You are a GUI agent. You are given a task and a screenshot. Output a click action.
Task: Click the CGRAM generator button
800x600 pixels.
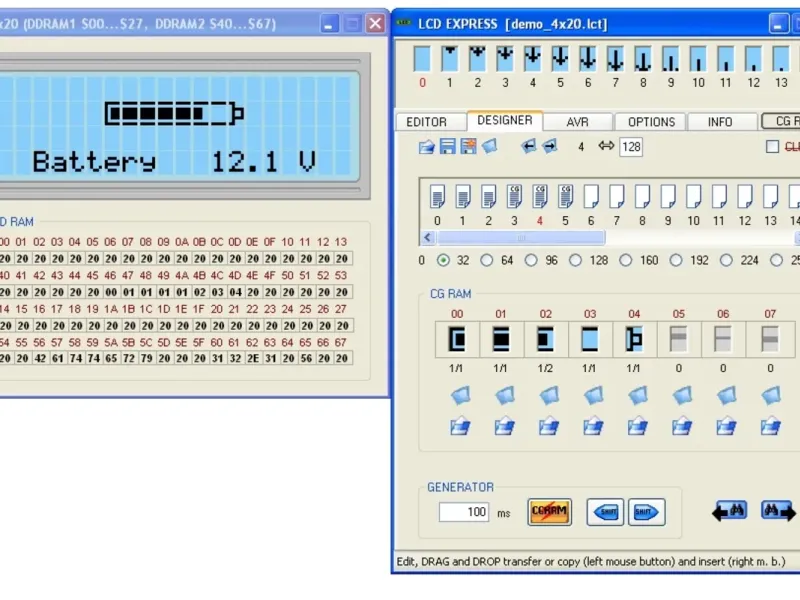tap(549, 512)
